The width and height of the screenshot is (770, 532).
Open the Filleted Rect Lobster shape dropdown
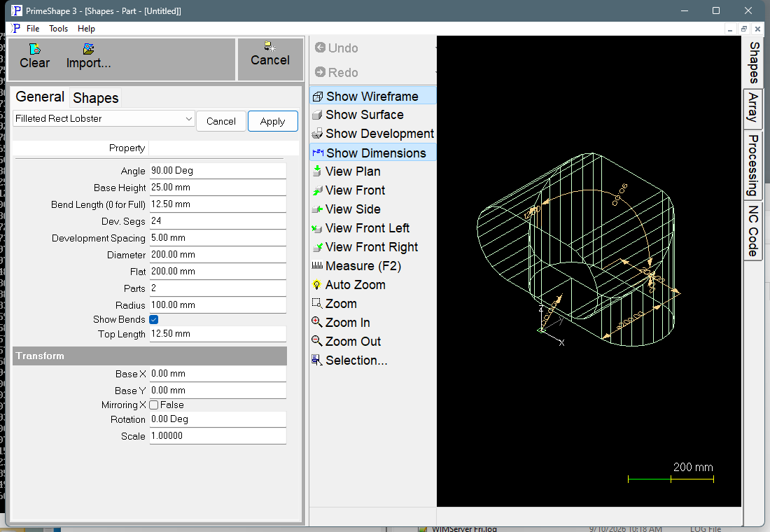tap(104, 118)
